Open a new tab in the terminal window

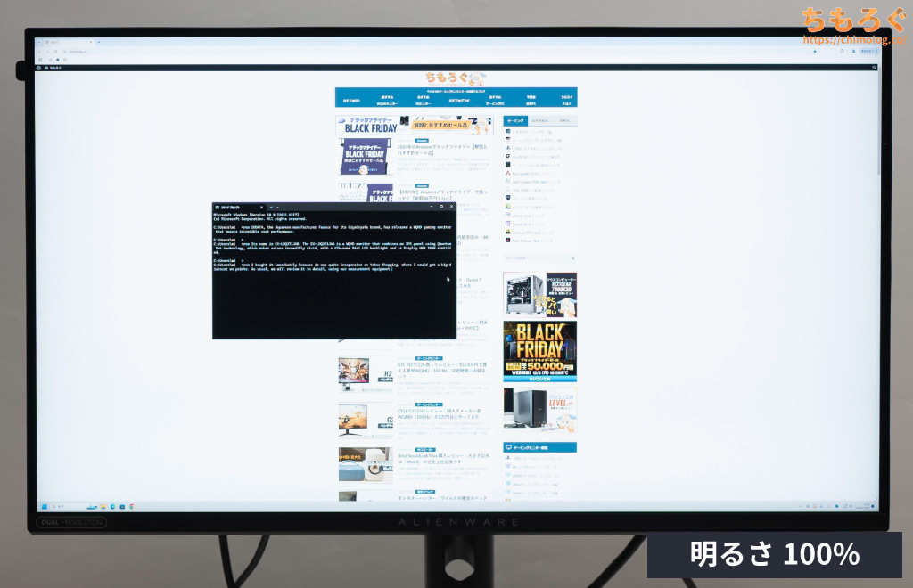tap(272, 206)
